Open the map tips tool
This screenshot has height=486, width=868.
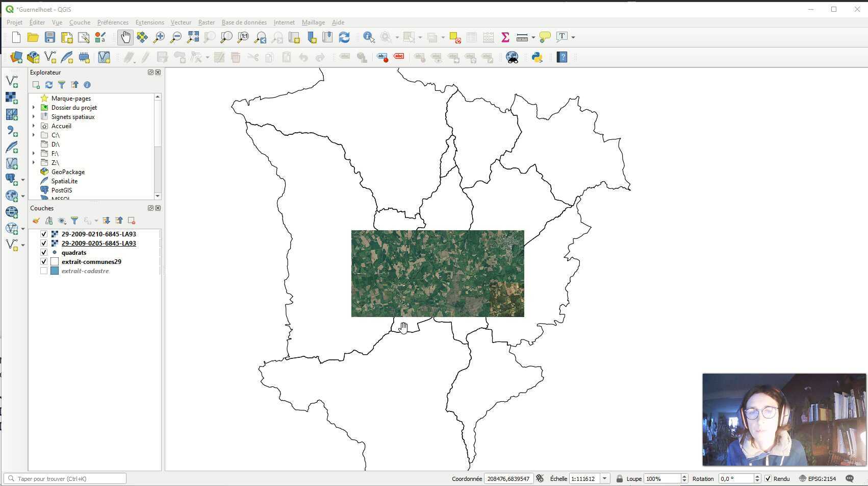point(545,37)
